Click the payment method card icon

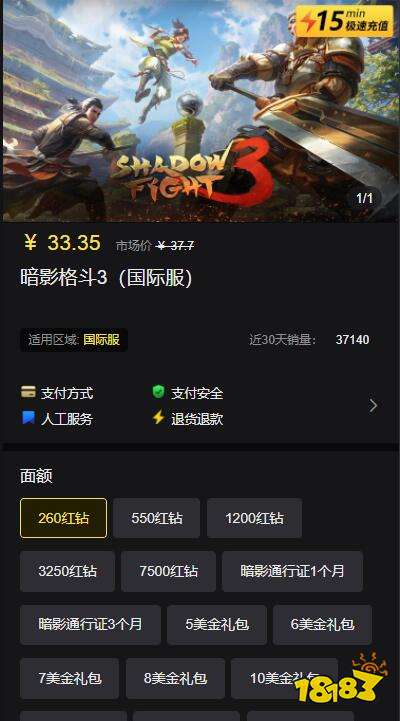coord(28,392)
